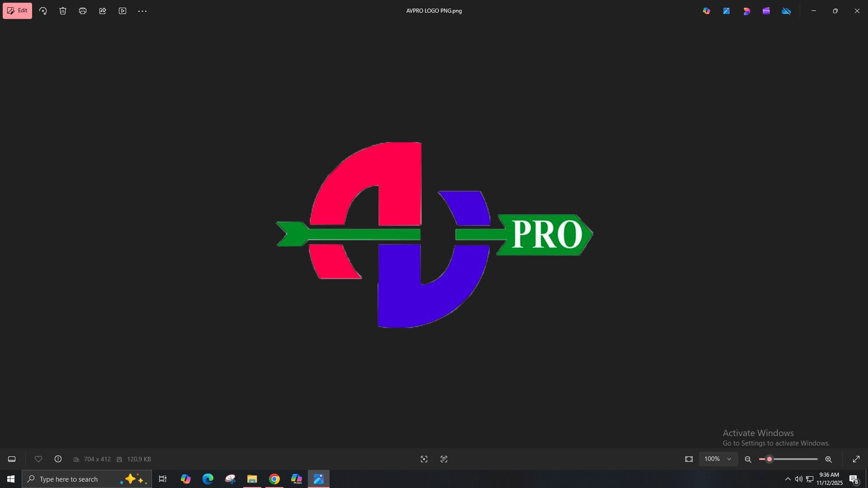
Task: Open Task View on taskbar
Action: [x=163, y=479]
